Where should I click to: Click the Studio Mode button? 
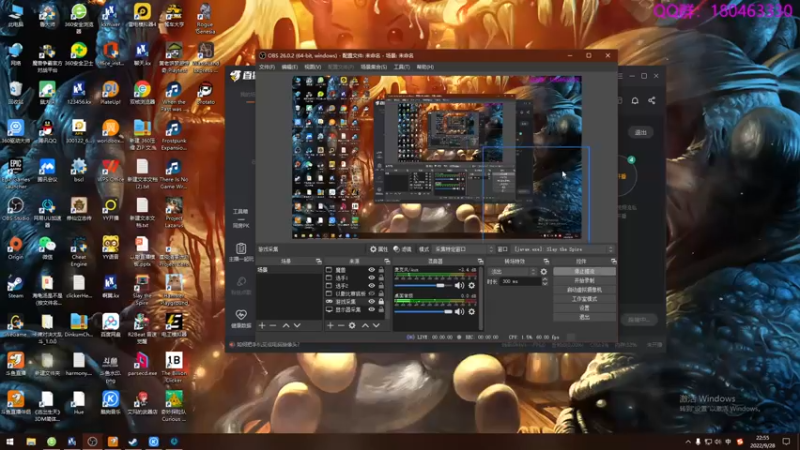click(x=584, y=299)
